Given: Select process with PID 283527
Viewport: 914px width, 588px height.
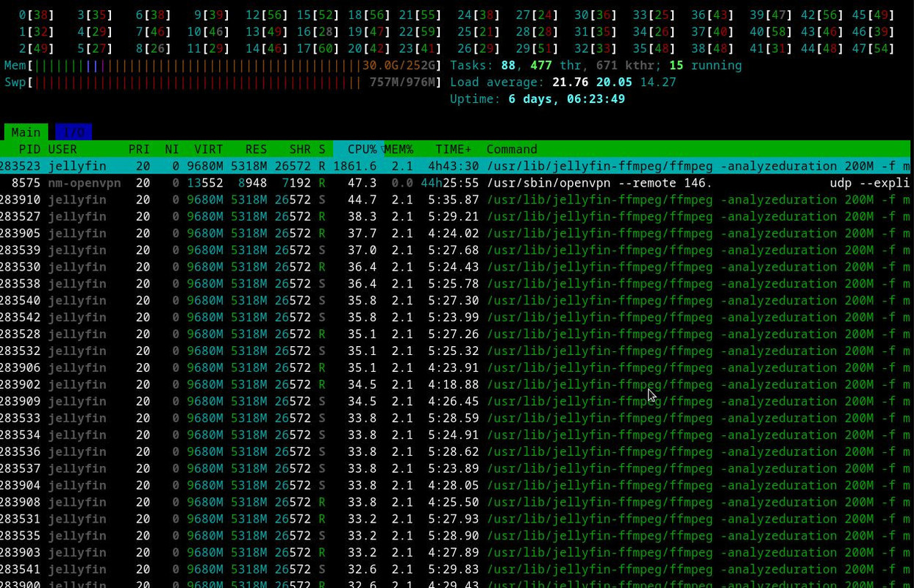Looking at the screenshot, I should (x=455, y=217).
